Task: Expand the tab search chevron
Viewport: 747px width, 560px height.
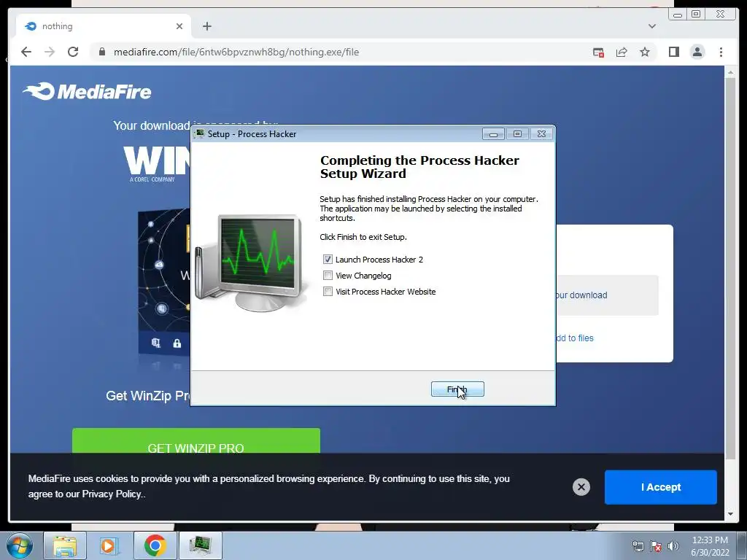Action: coord(652,26)
